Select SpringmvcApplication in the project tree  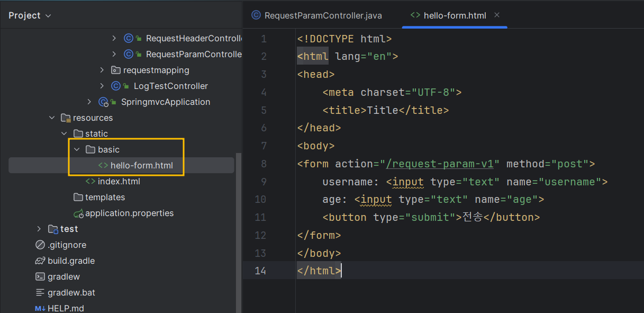tap(166, 102)
